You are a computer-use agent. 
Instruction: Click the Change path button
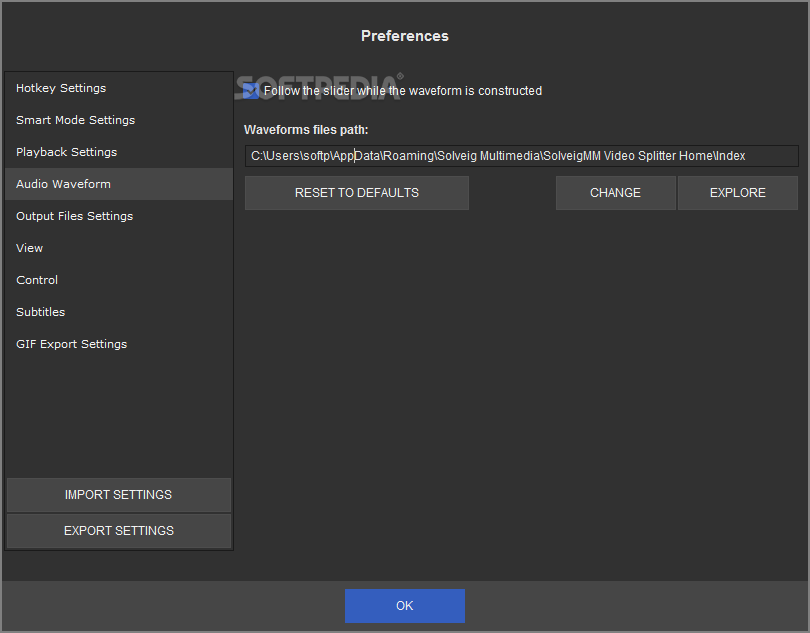point(616,193)
